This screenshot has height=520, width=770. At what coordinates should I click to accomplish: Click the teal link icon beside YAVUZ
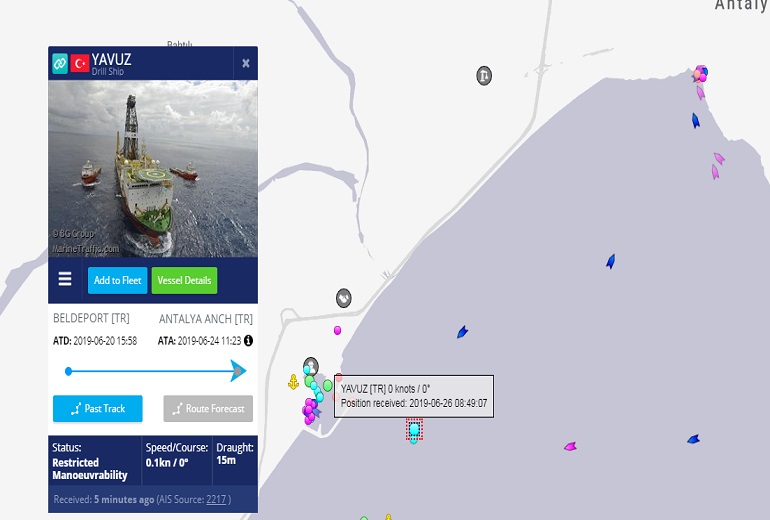tap(60, 63)
